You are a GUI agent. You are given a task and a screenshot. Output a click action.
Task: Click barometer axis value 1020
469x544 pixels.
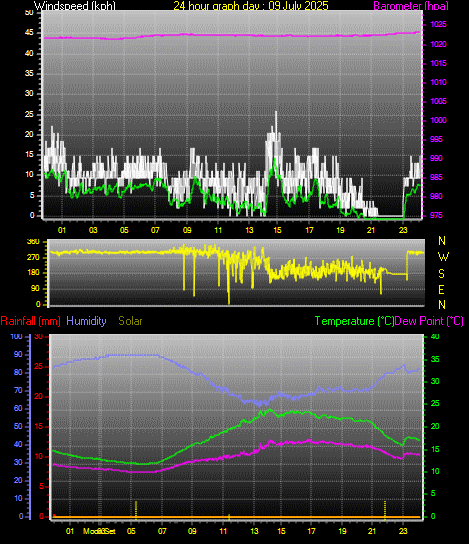[x=438, y=44]
